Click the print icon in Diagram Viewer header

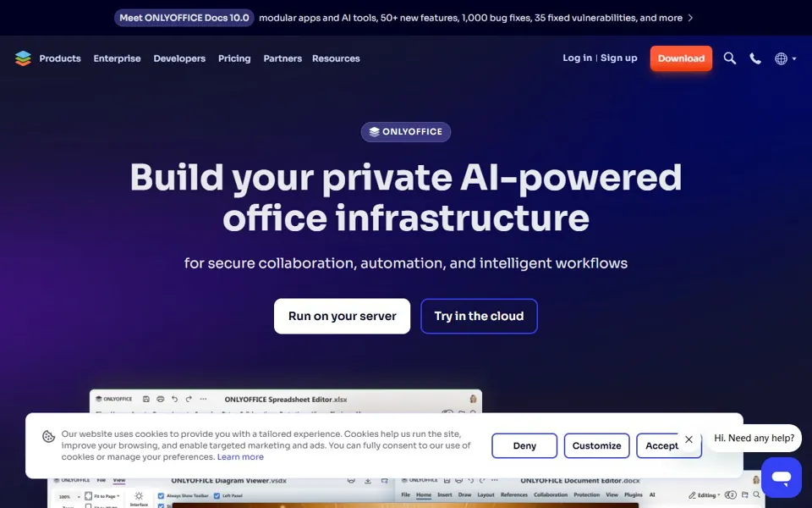pos(351,481)
